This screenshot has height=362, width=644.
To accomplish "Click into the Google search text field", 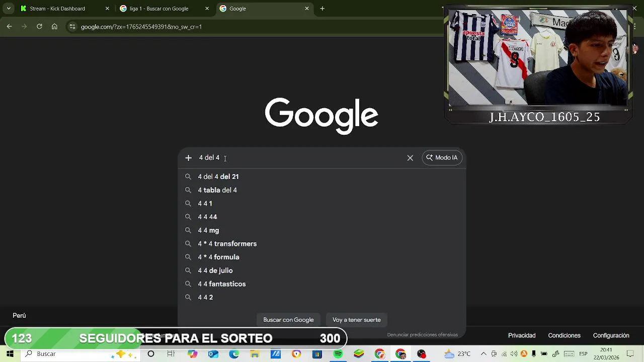I will coord(299,158).
